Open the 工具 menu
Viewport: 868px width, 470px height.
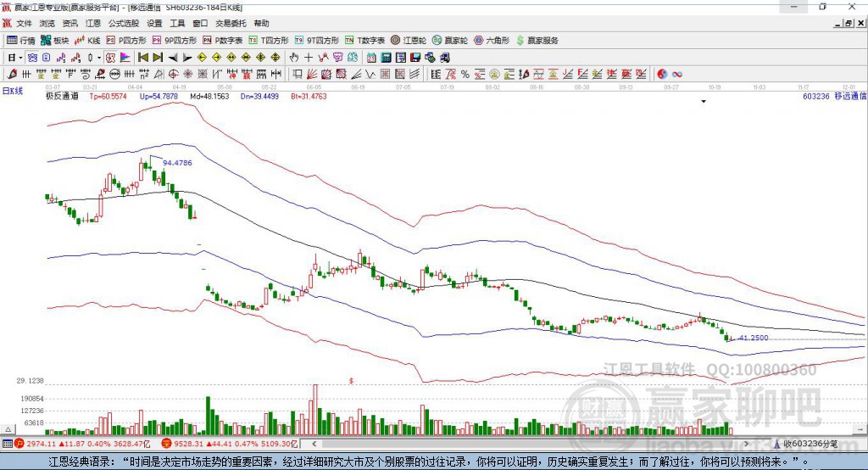coord(177,23)
